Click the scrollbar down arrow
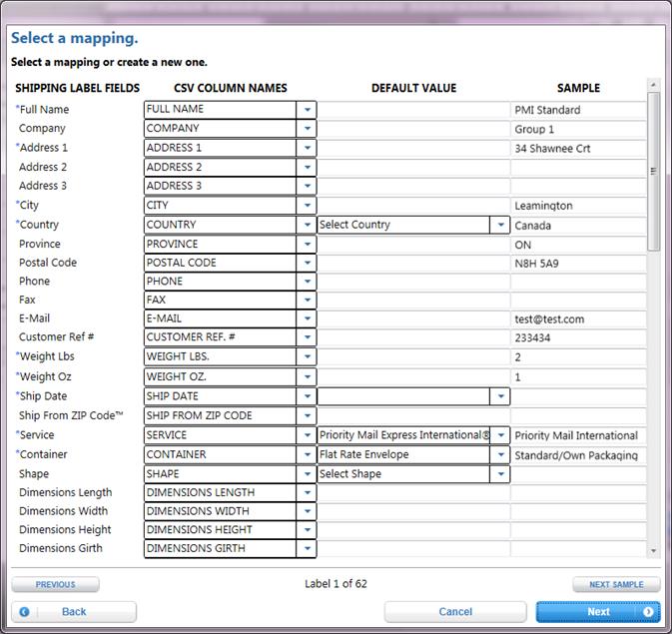Viewport: 672px width, 634px height. [653, 551]
